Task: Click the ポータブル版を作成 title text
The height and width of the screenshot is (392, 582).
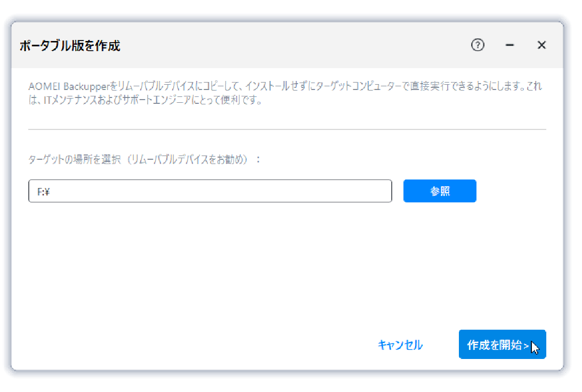Action: 70,46
